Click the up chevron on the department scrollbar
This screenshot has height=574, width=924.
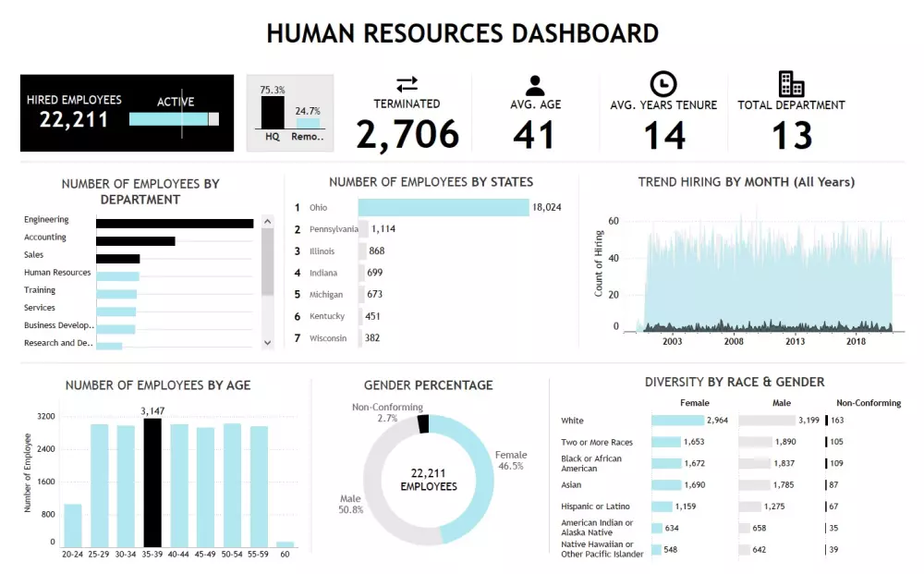click(268, 222)
